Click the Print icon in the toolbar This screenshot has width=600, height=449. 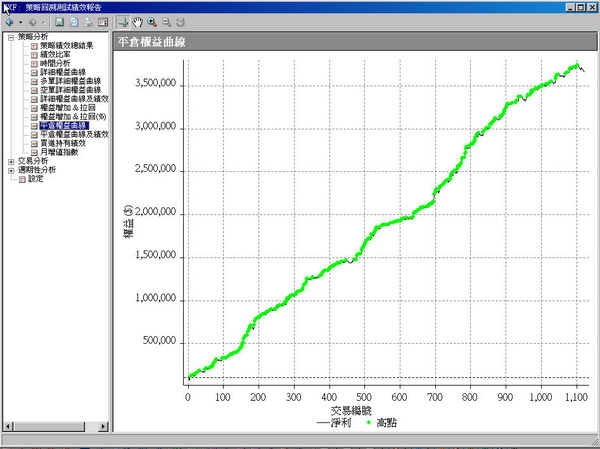point(88,22)
